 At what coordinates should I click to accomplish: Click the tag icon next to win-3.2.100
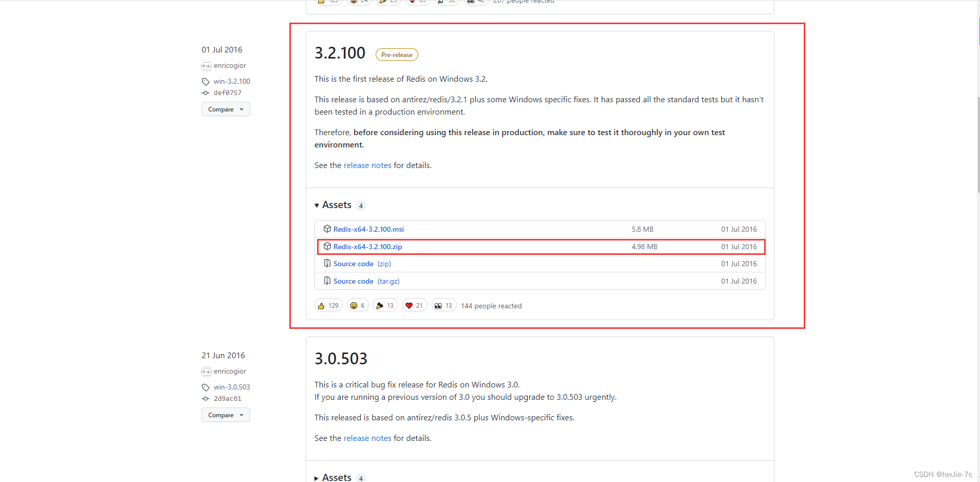click(x=206, y=82)
